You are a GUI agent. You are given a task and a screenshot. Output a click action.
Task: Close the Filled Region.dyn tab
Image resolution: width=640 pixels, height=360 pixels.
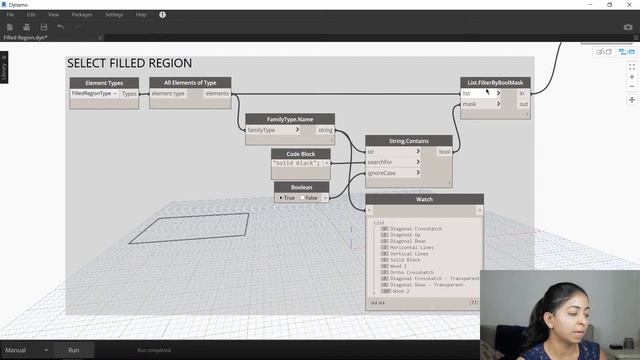[100, 38]
